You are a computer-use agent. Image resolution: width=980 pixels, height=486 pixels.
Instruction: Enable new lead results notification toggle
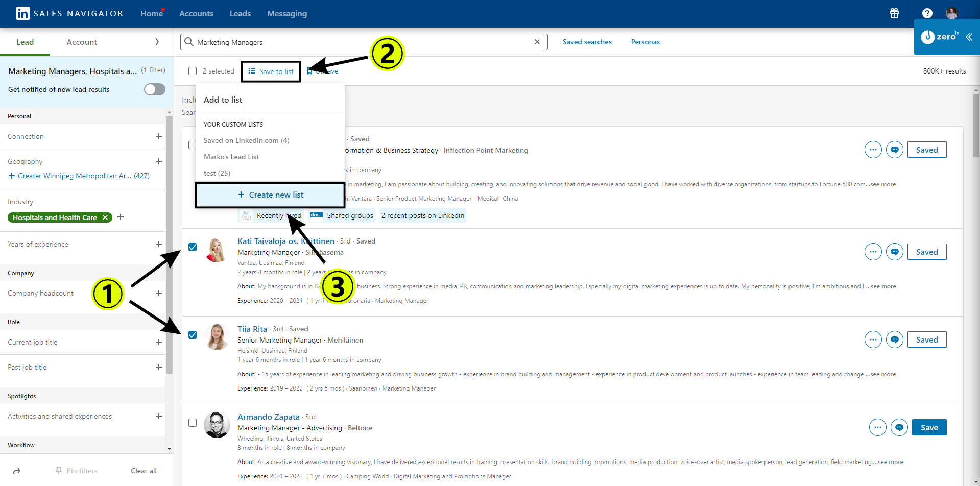click(x=155, y=89)
